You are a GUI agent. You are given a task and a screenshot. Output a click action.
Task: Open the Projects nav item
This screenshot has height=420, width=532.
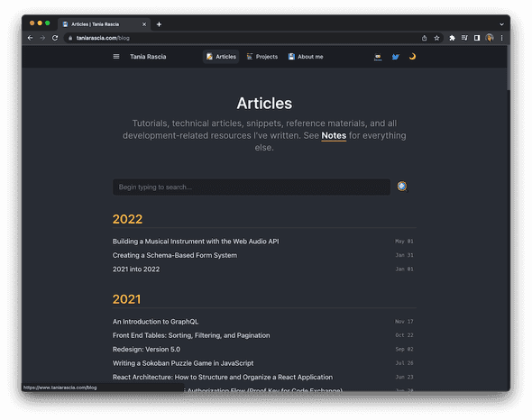[x=261, y=57]
